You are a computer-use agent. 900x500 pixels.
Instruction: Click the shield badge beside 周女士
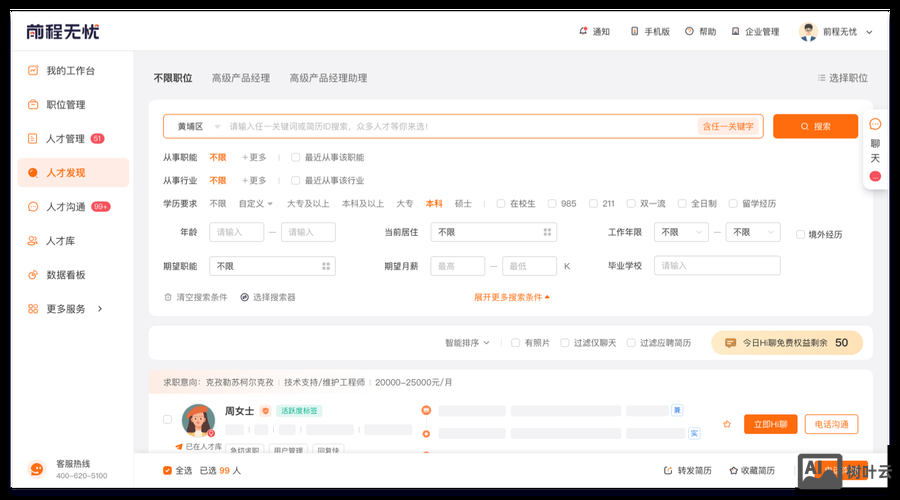(x=265, y=411)
